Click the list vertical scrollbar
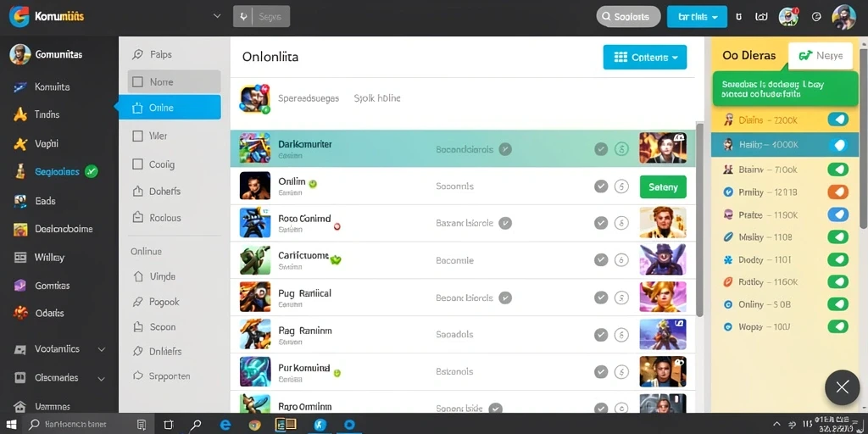Screen dimensions: 868x434 pos(699,220)
